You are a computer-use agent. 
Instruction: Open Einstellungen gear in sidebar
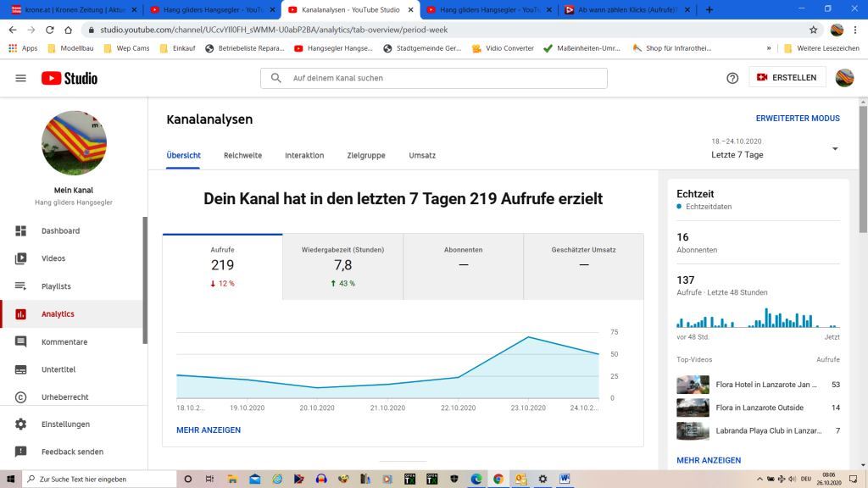tap(65, 424)
